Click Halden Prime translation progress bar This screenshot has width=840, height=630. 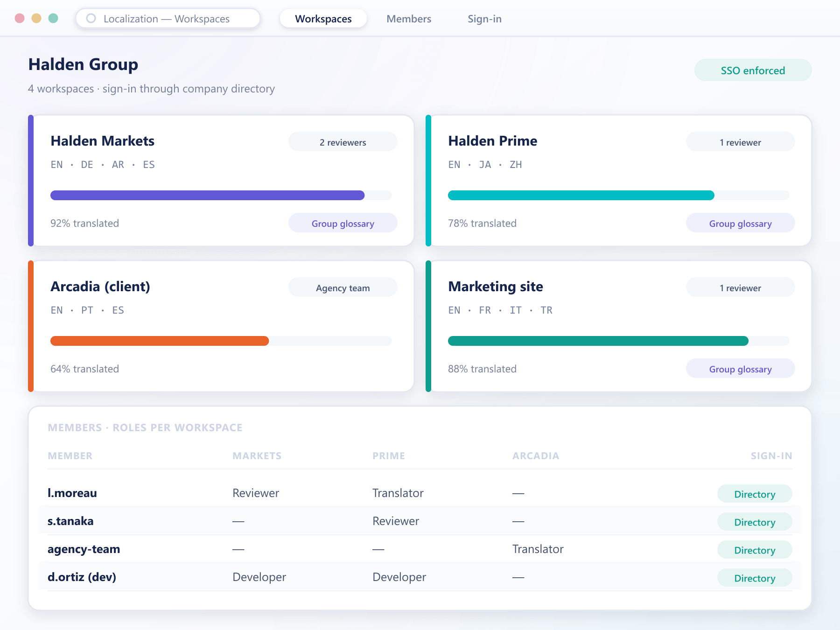point(619,195)
